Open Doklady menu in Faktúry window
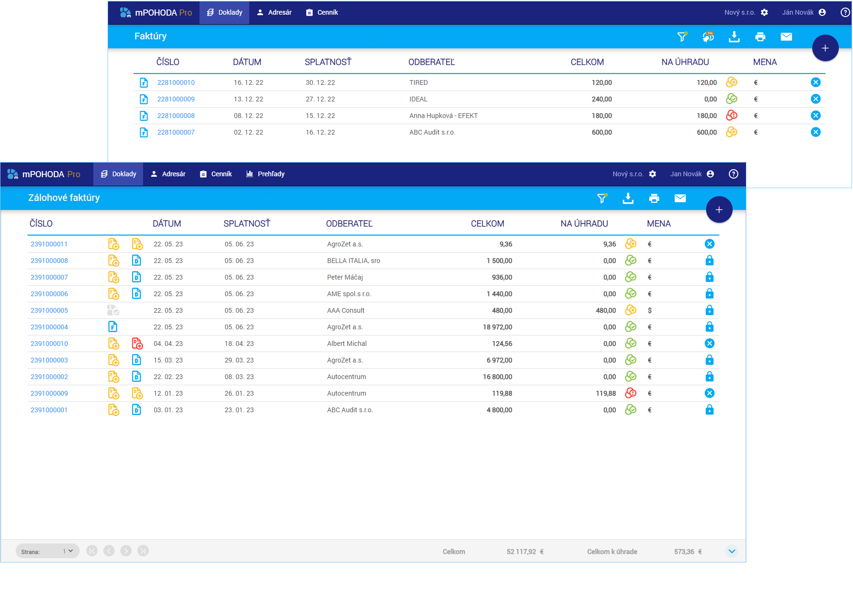Image resolution: width=853 pixels, height=616 pixels. [225, 12]
